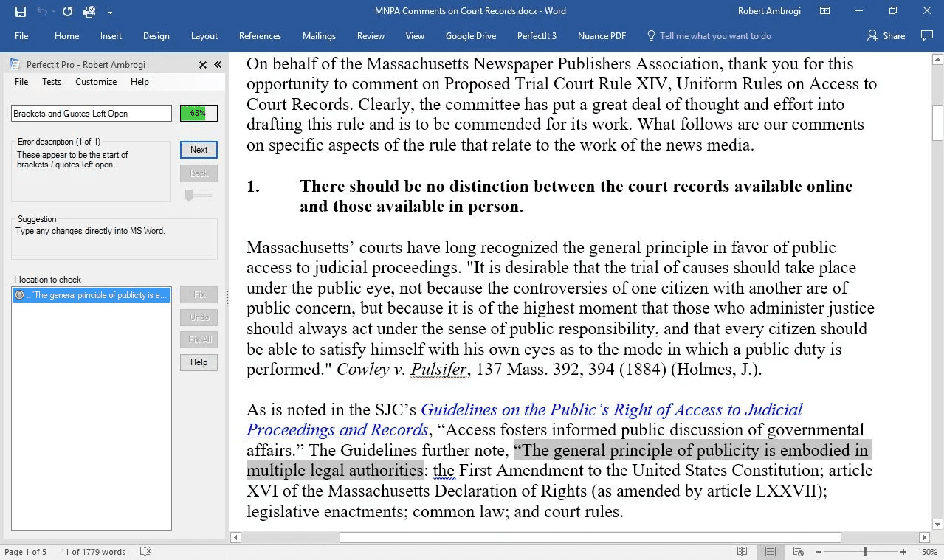The image size is (944, 560).
Task: Click the proofing errors status bar icon
Action: point(145,552)
